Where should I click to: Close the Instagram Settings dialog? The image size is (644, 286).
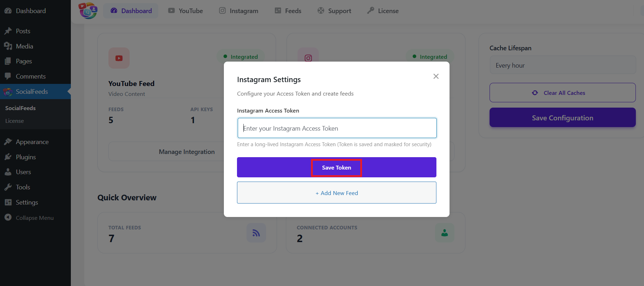click(436, 76)
